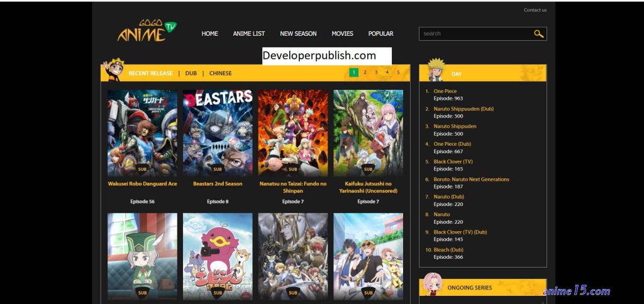Go to page 2 of recent releases
Image resolution: width=644 pixels, height=304 pixels.
tap(365, 72)
